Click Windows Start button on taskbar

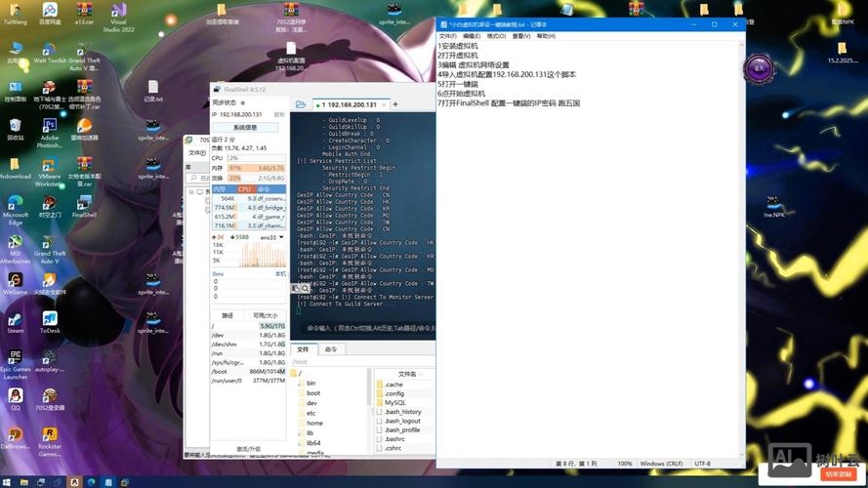point(8,482)
